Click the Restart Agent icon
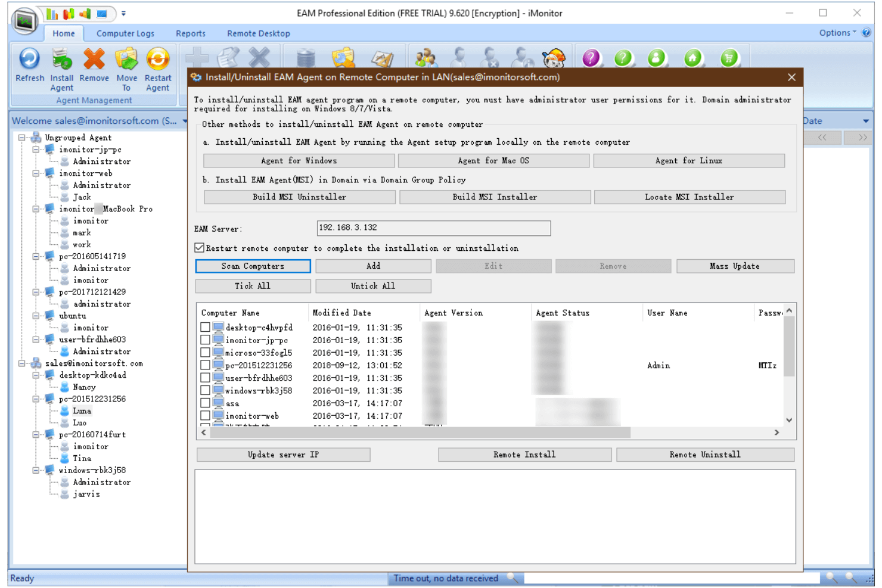882x588 pixels. point(158,60)
